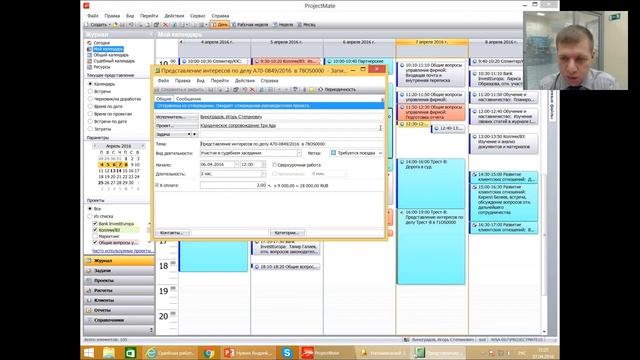Screen dimensions: 640x360
Task: Expand the Вид деятельности combo box
Action: [x=299, y=153]
